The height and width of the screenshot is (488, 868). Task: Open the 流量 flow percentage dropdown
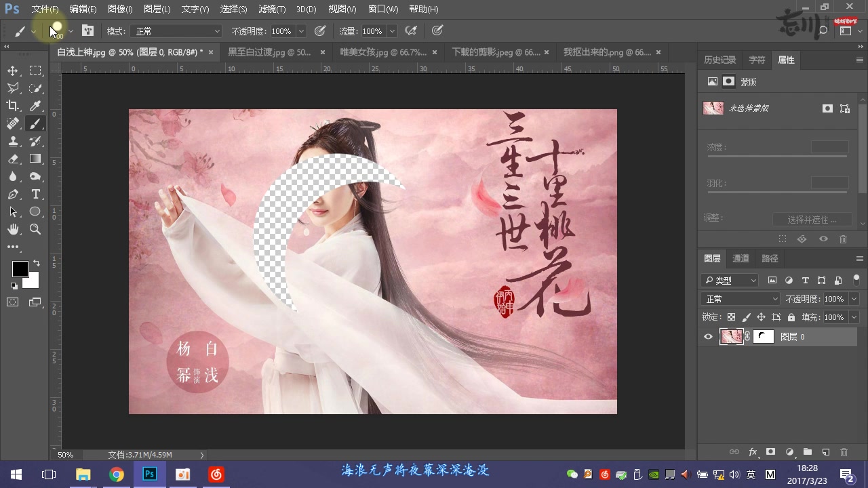click(x=391, y=30)
